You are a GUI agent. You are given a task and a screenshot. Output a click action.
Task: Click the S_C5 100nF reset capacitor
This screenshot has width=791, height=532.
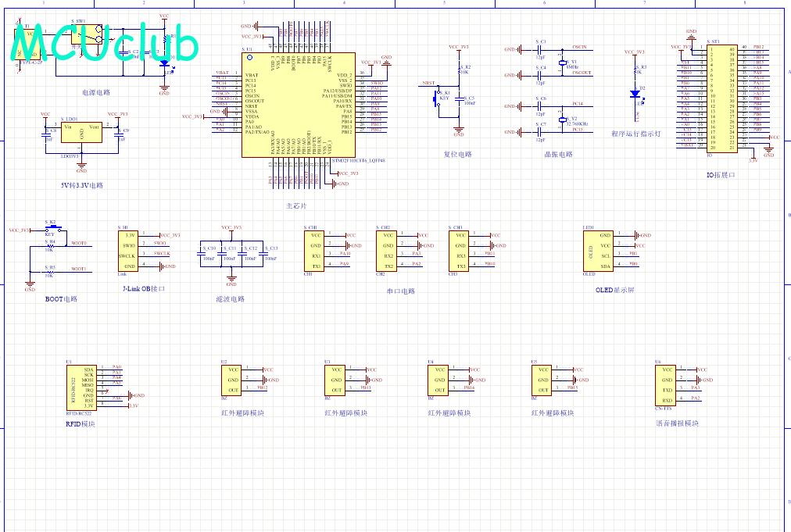coord(459,98)
